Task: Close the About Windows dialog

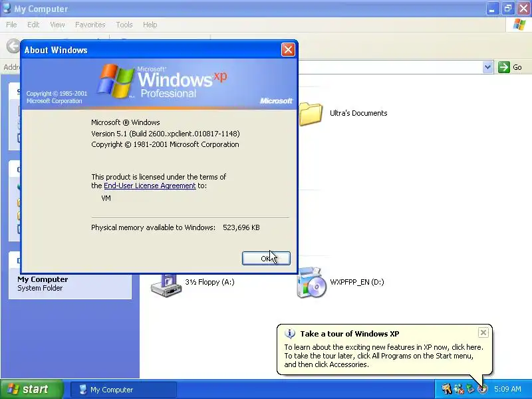Action: coord(288,50)
